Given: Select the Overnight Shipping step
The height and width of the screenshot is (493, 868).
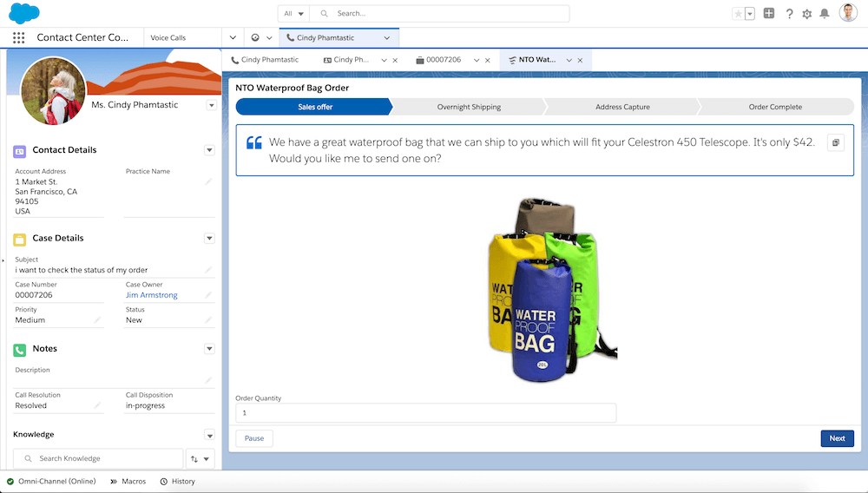Looking at the screenshot, I should click(469, 107).
